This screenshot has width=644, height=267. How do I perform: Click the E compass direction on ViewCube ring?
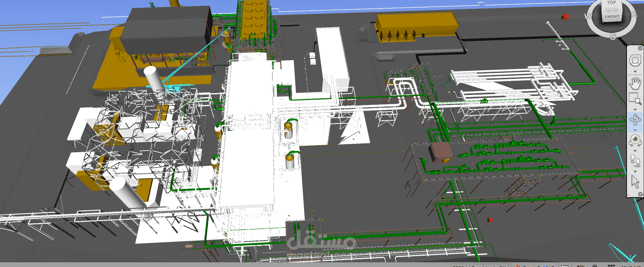point(635,14)
